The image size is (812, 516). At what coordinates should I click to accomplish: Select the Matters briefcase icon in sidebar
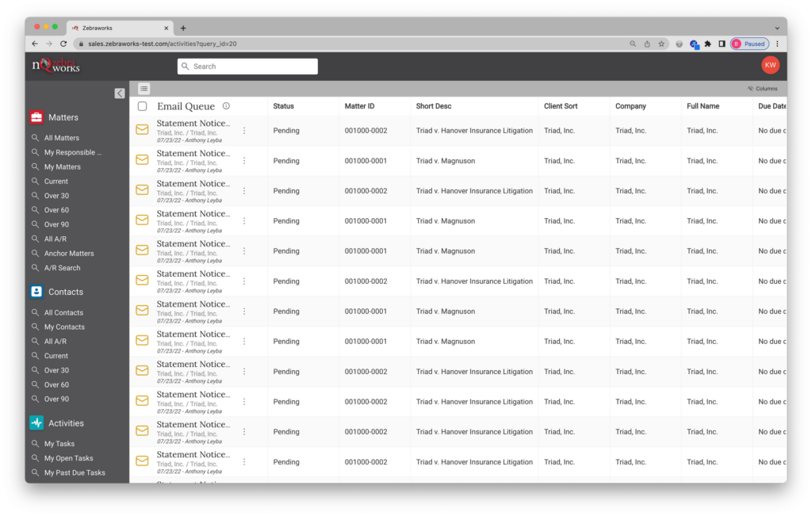point(36,117)
